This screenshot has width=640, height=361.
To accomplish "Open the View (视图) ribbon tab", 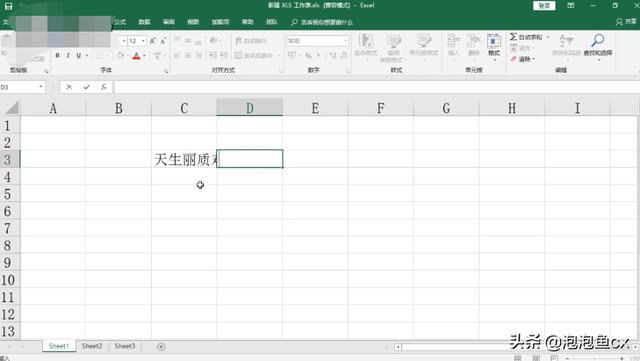I will 193,22.
